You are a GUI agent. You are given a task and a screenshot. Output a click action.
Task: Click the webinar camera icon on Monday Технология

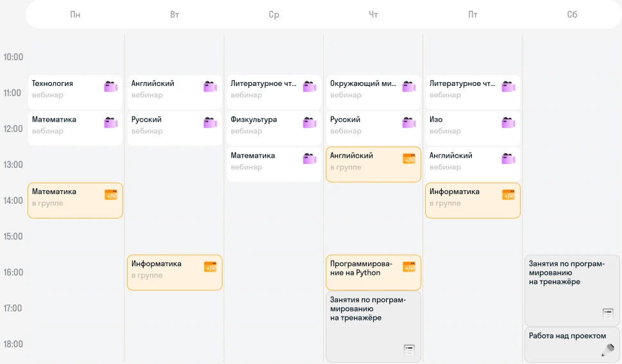(111, 87)
